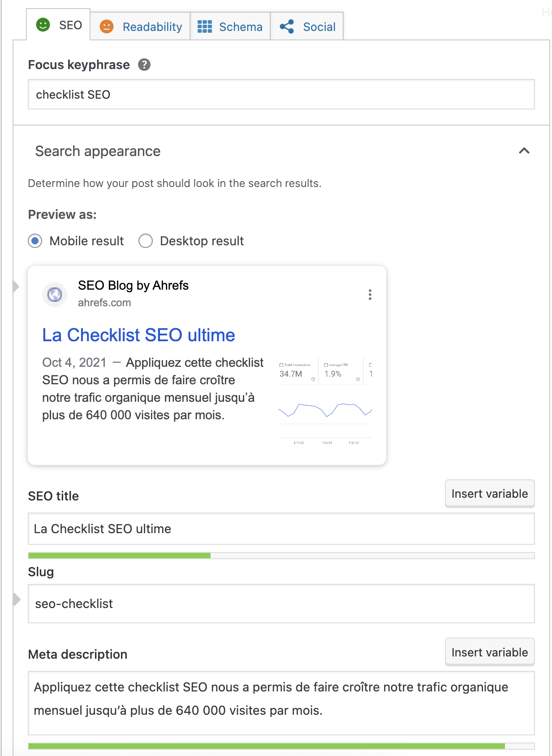Click the ahrefs.com globe favicon in the preview
The image size is (552, 756).
pyautogui.click(x=54, y=295)
